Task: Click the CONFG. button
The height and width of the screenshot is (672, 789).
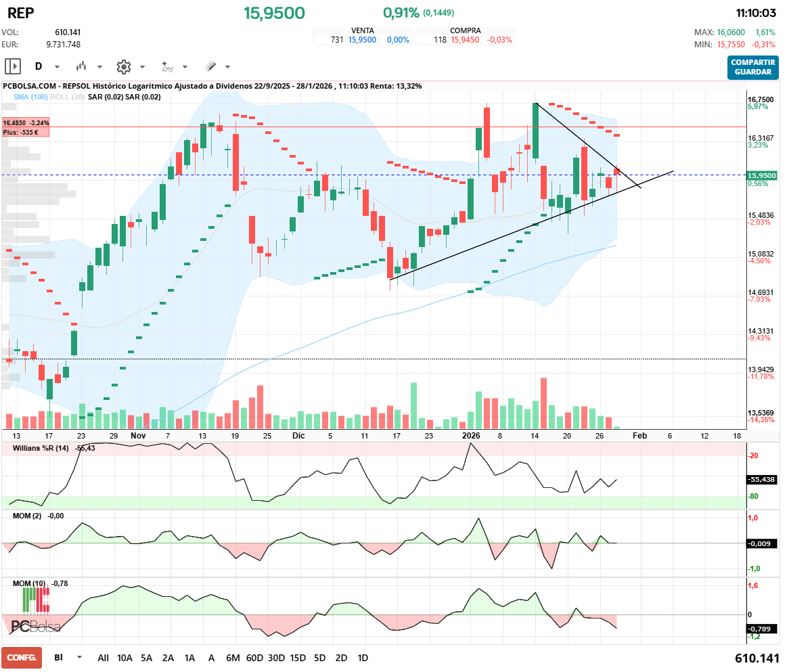Action: [x=22, y=657]
